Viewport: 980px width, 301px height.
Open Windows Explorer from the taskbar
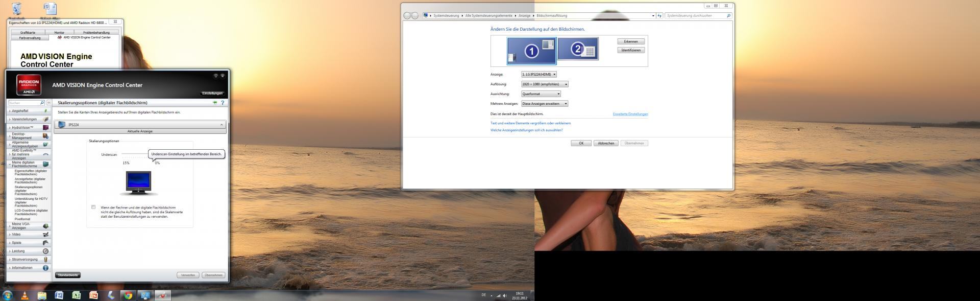[x=42, y=295]
